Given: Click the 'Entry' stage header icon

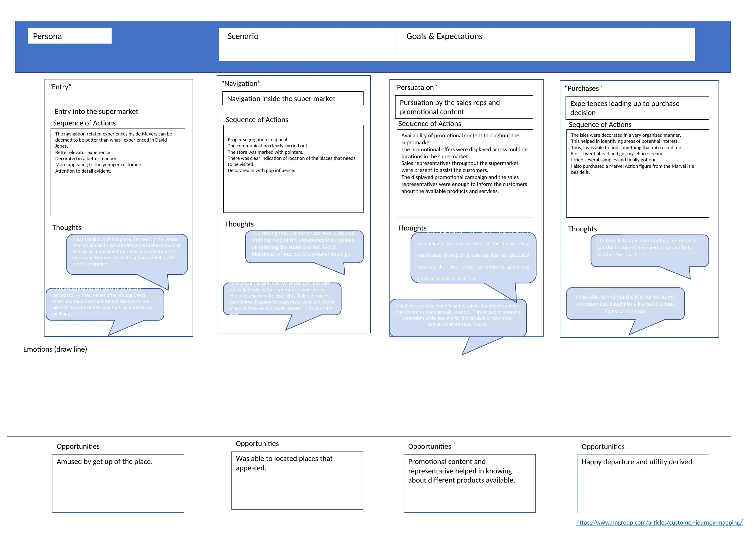Looking at the screenshot, I should point(59,90).
